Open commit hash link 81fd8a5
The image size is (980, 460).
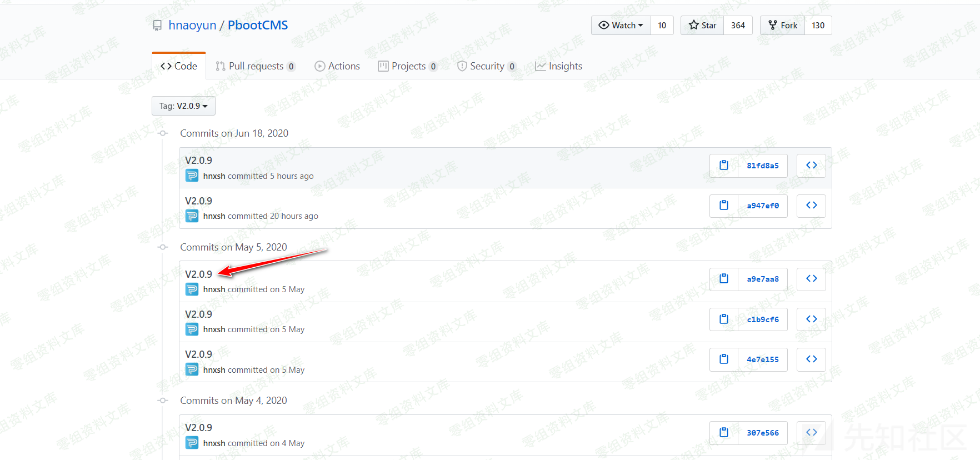click(x=762, y=166)
